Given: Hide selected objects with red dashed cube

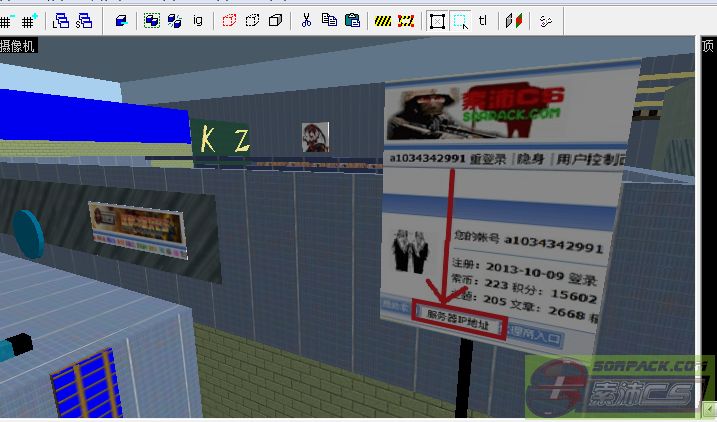Looking at the screenshot, I should tap(229, 20).
